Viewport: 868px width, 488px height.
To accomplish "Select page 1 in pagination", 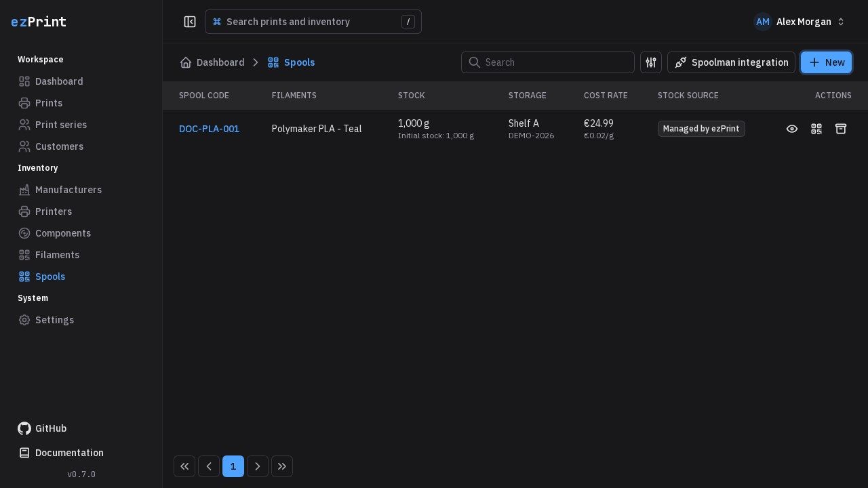I will click(233, 466).
